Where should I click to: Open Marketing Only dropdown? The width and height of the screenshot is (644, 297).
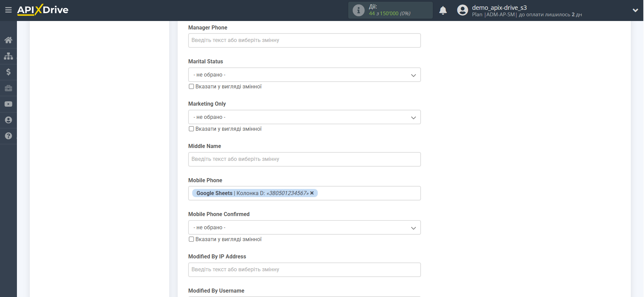click(304, 117)
